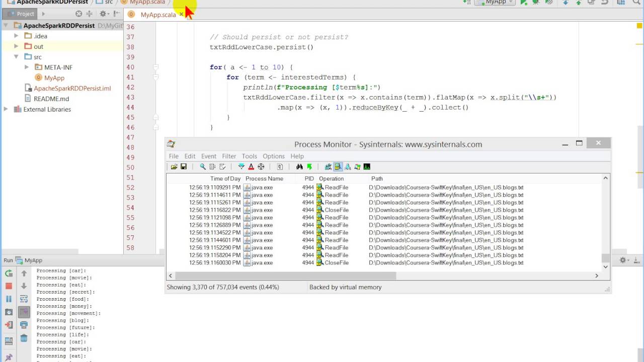Clear the Process Monitor event display
Screen dimensions: 644x362
click(222, 166)
